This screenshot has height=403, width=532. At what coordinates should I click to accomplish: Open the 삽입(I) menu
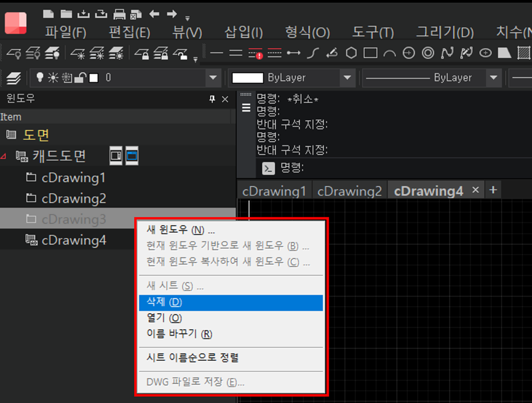coord(244,32)
